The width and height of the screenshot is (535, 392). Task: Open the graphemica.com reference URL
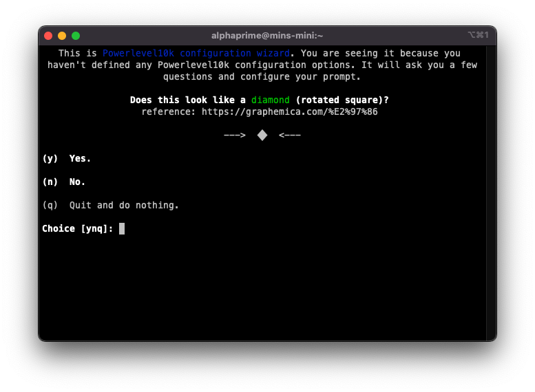pos(290,112)
